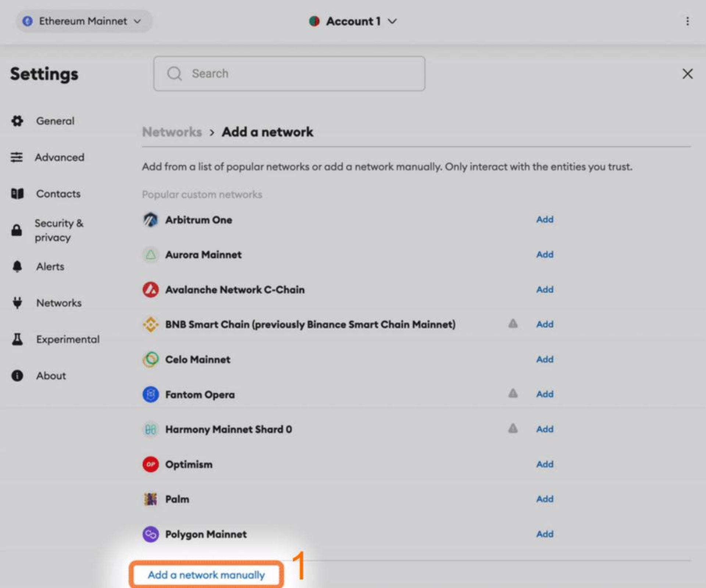Select the 'Celo Mainnet' network name
The height and width of the screenshot is (588, 706).
pos(198,359)
